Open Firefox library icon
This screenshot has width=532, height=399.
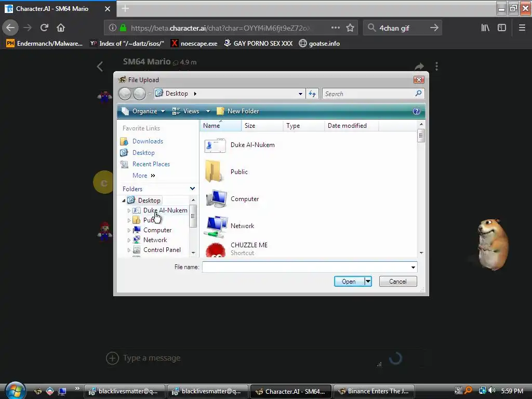(485, 28)
